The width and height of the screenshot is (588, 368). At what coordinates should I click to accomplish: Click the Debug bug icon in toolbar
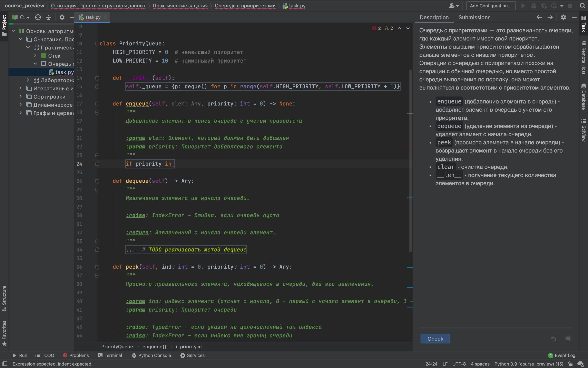[533, 6]
